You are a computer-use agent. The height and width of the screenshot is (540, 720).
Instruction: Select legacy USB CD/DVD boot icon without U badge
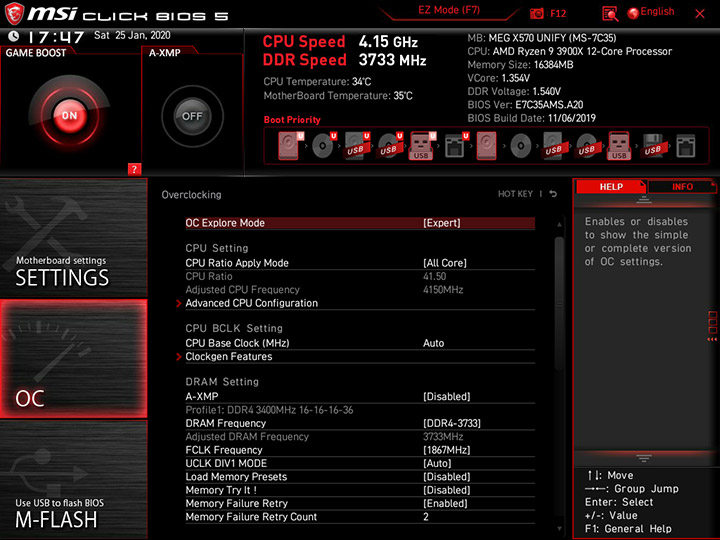pyautogui.click(x=586, y=146)
